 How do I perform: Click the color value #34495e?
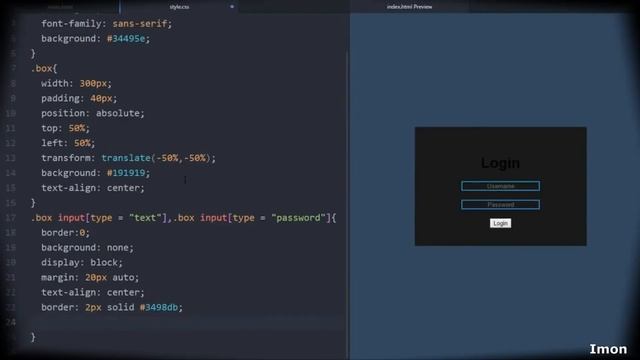pyautogui.click(x=126, y=38)
